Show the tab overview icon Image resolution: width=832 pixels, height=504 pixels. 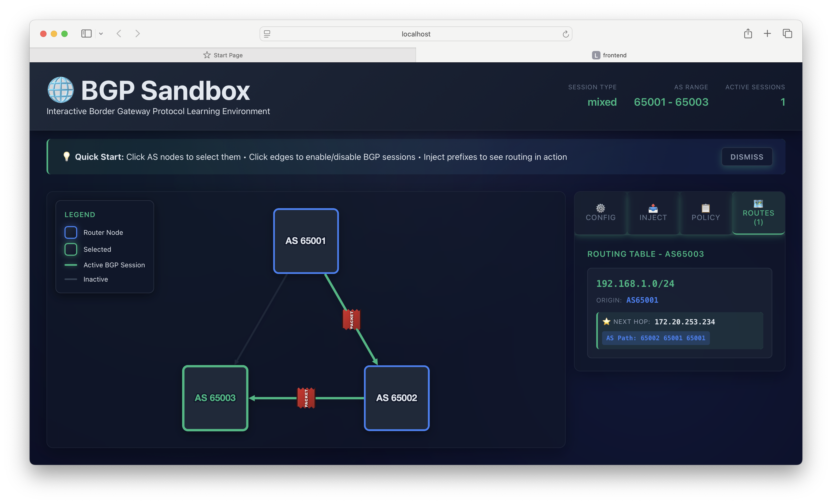point(787,34)
